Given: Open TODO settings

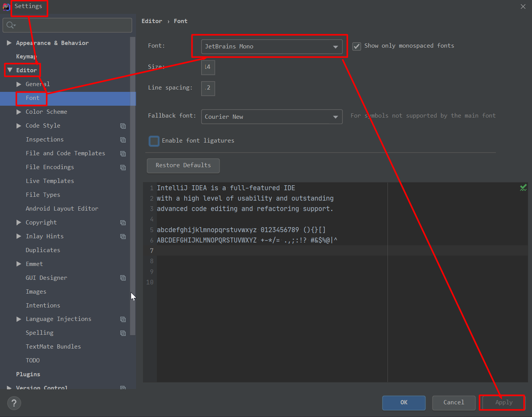Looking at the screenshot, I should pyautogui.click(x=33, y=361).
